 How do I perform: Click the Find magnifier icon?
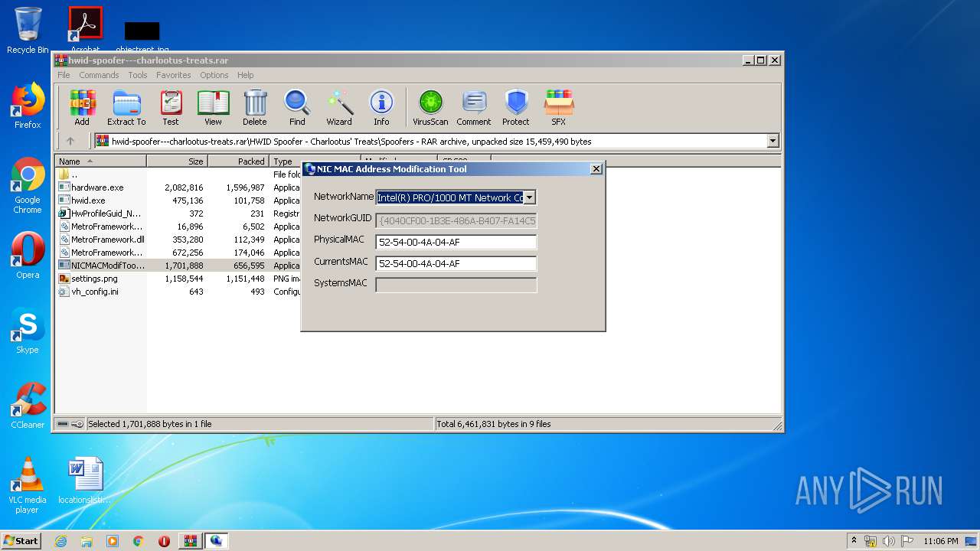click(297, 107)
